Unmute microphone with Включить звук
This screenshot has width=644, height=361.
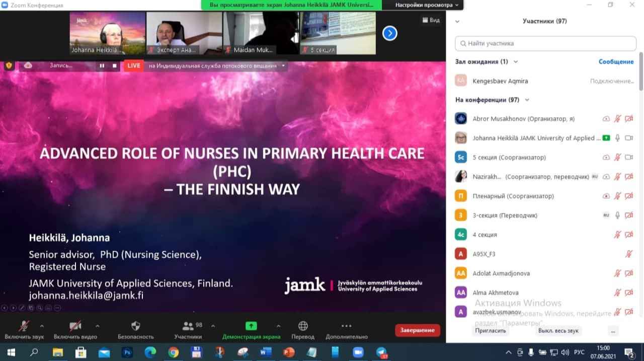24,326
